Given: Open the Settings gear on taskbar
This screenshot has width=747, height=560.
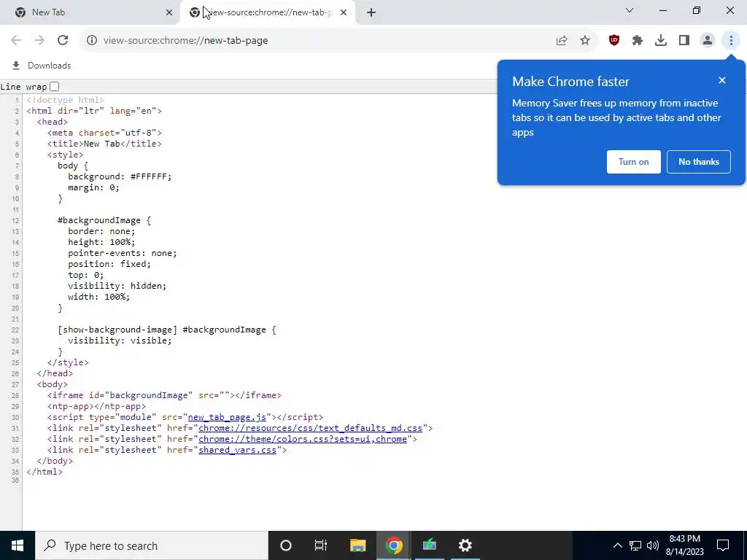Looking at the screenshot, I should pyautogui.click(x=465, y=545).
